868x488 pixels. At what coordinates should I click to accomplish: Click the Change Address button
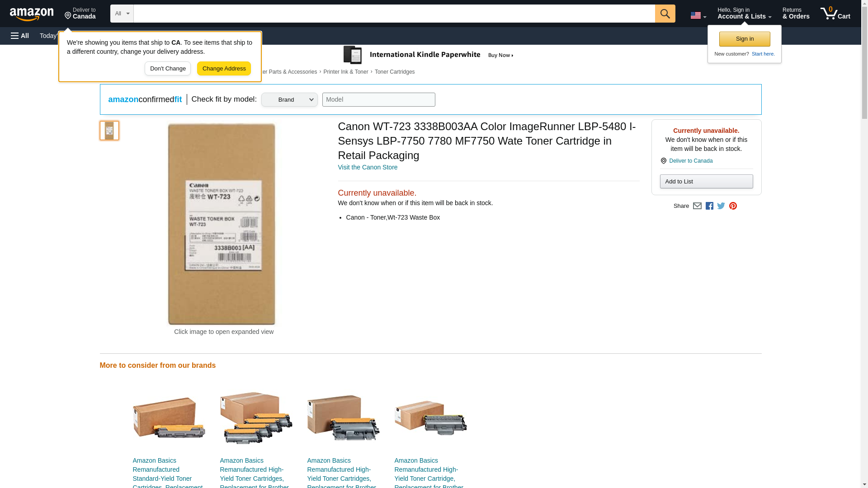224,69
